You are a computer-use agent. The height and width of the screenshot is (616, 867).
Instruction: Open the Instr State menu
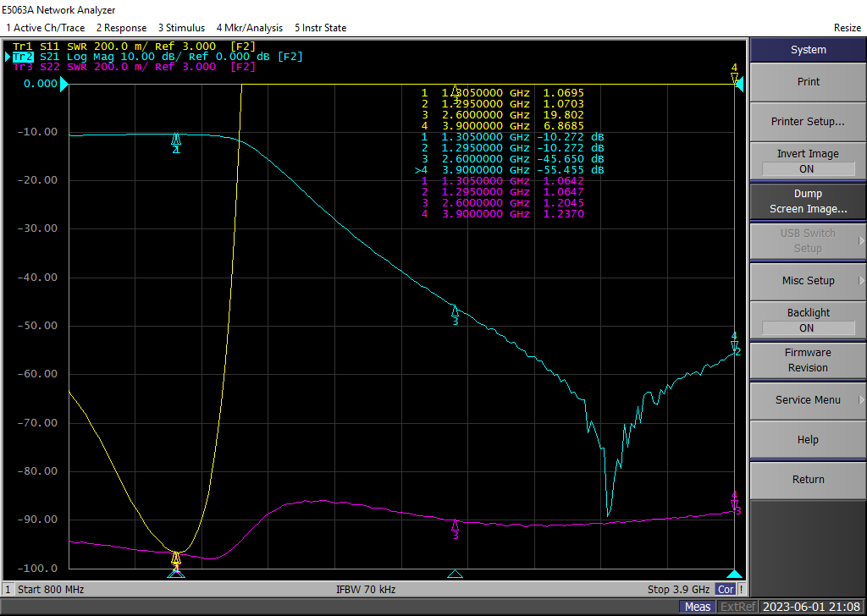tap(320, 28)
